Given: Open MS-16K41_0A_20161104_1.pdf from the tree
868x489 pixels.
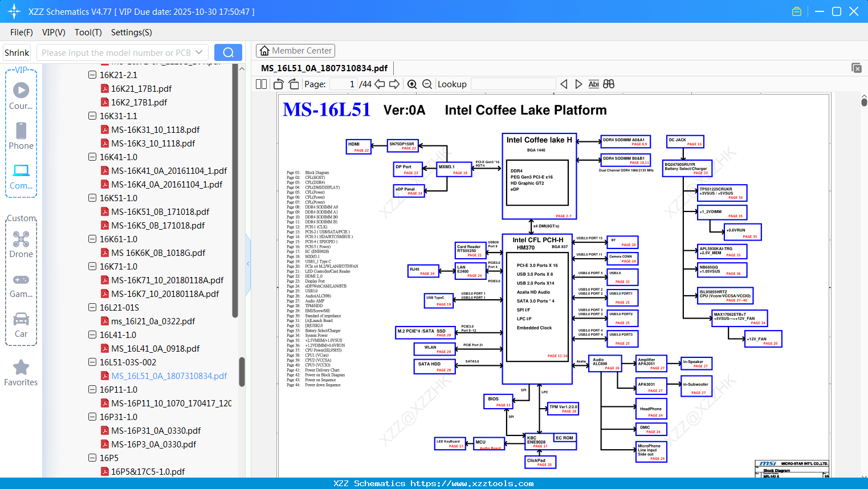Looking at the screenshot, I should pos(169,170).
